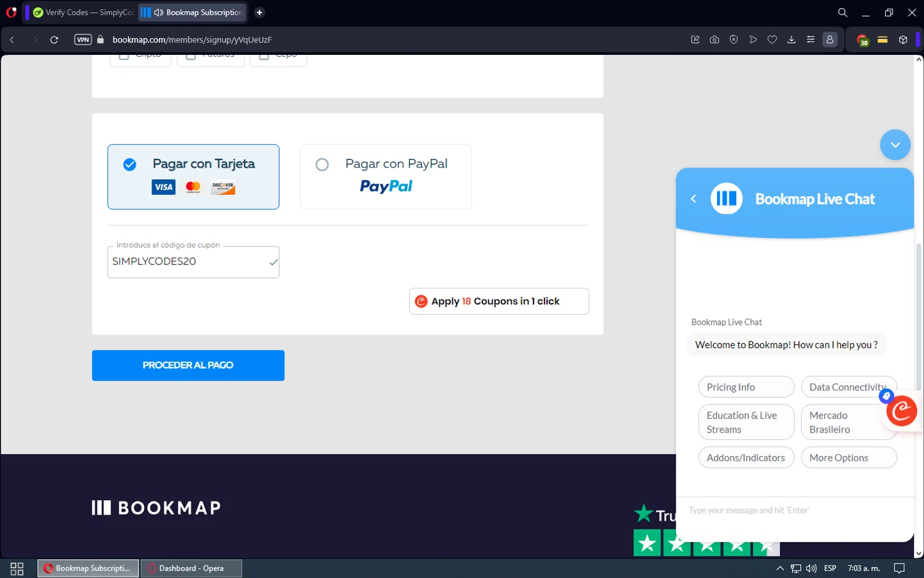Choose the Data Connectivity chat option
This screenshot has height=578, width=924.
848,387
